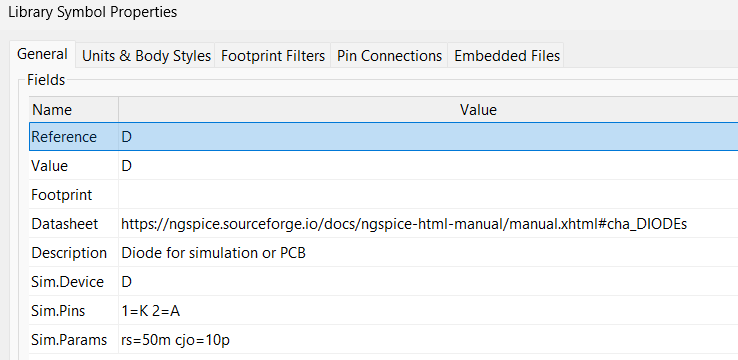Click the Value column header
Image resolution: width=738 pixels, height=360 pixels.
(428, 110)
